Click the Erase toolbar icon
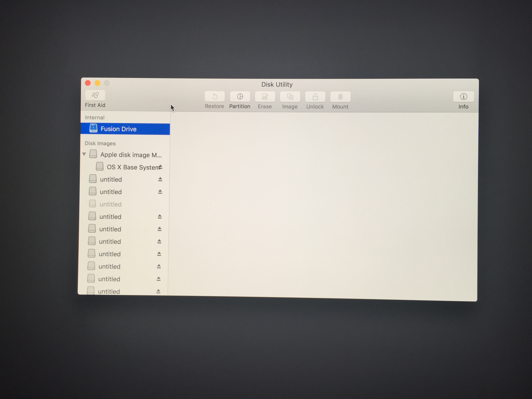The width and height of the screenshot is (532, 399). [x=265, y=97]
